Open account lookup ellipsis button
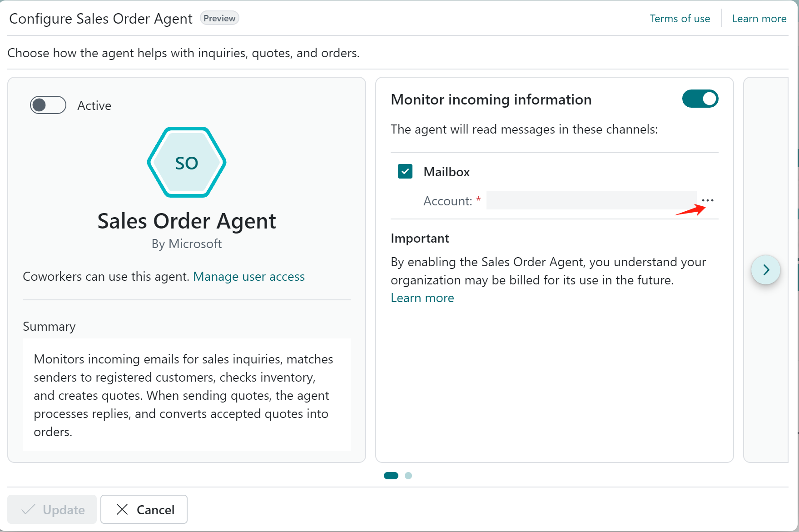799x532 pixels. pyautogui.click(x=707, y=200)
